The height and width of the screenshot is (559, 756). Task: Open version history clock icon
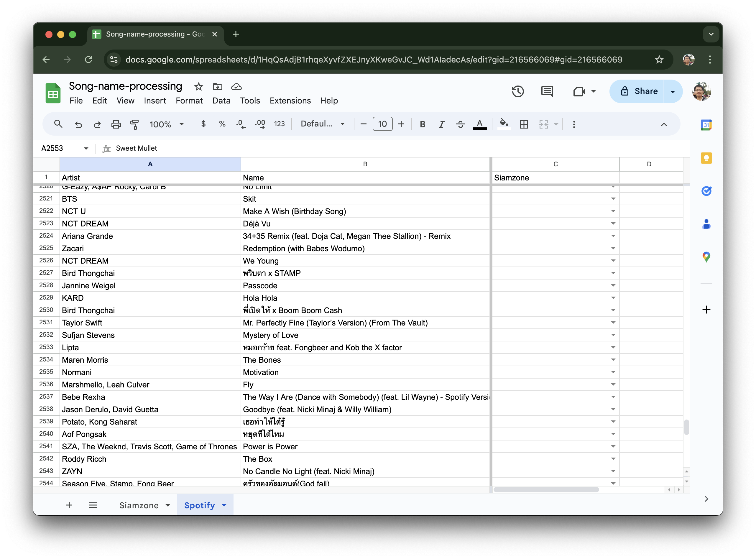(518, 91)
